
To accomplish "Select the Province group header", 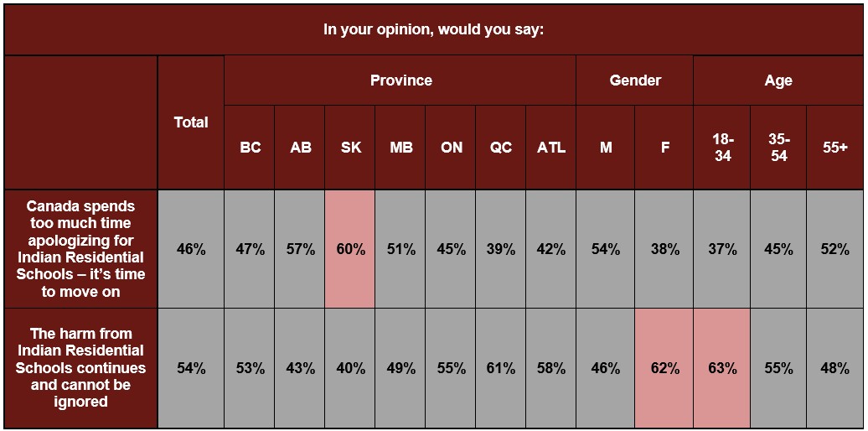I will pyautogui.click(x=400, y=80).
